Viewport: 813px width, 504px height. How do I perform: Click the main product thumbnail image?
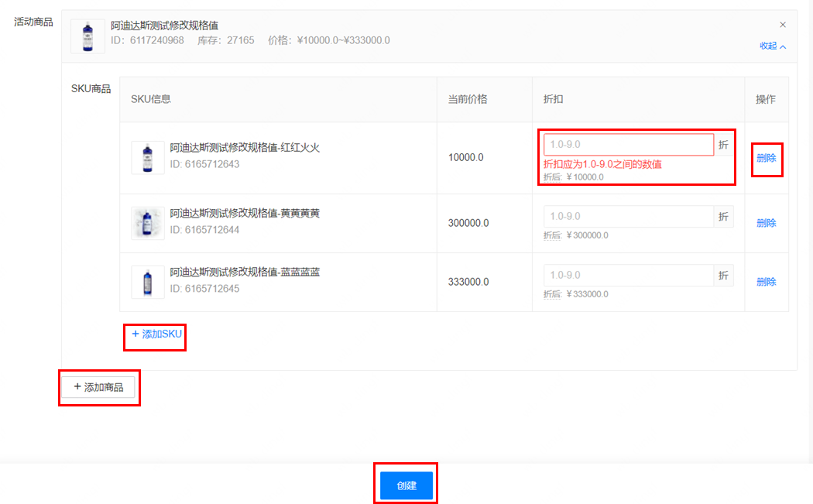point(87,36)
